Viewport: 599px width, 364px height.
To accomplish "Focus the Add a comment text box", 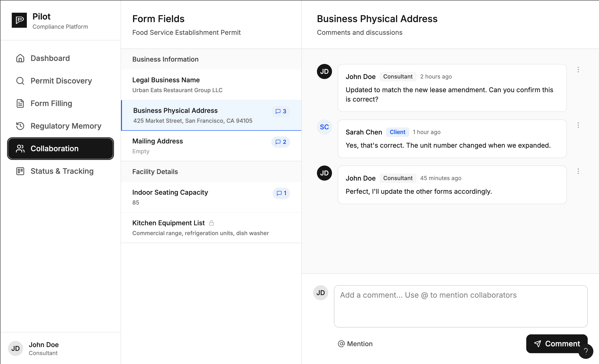I will click(x=460, y=306).
